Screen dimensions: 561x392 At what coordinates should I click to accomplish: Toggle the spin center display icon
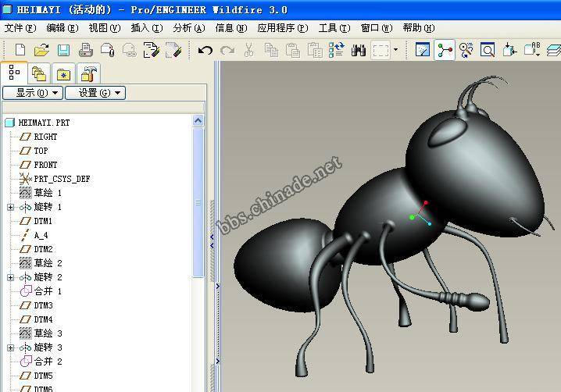click(x=445, y=51)
